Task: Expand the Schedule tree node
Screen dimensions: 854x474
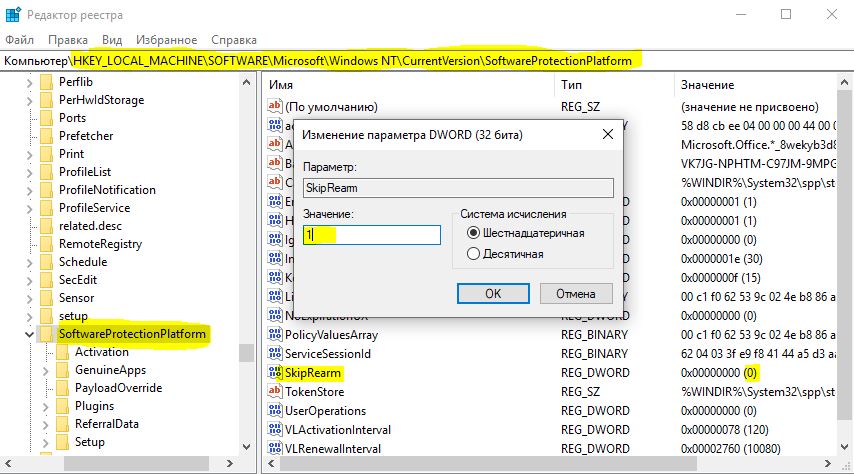Action: (29, 263)
